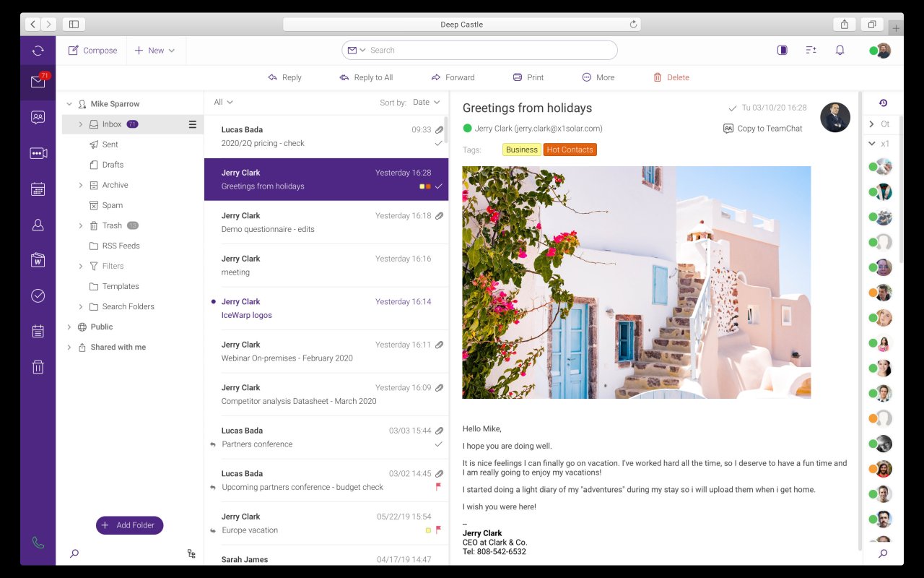Image resolution: width=924 pixels, height=578 pixels.
Task: Open the user profile avatar menu
Action: click(884, 51)
